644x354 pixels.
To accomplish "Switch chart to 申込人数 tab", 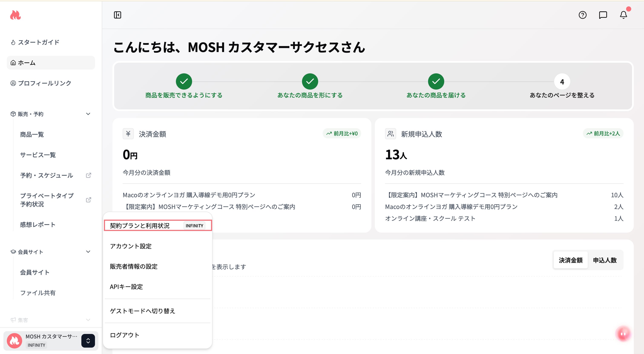I will pos(605,260).
